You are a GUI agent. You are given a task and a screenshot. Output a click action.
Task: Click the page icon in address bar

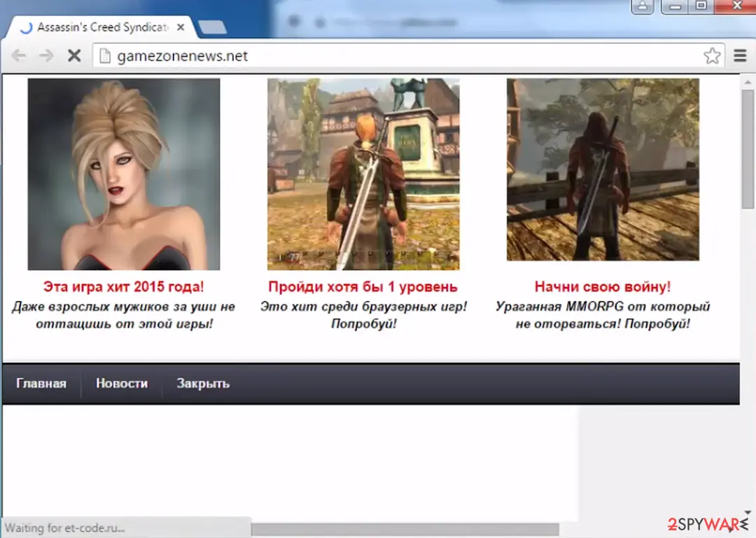click(x=104, y=56)
